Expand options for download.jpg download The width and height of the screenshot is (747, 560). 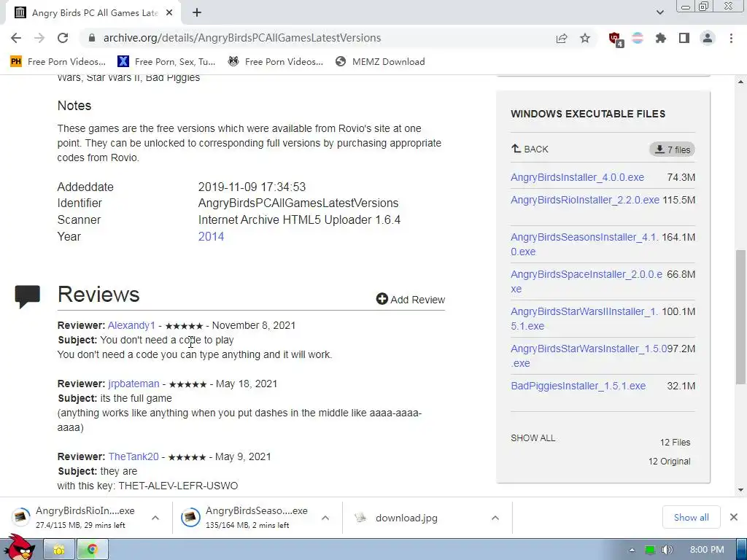pos(495,518)
